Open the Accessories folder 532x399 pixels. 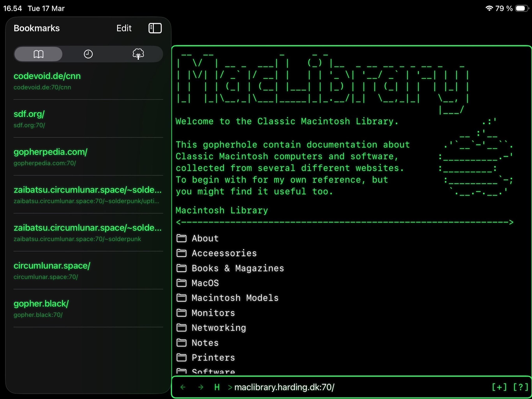(x=217, y=253)
